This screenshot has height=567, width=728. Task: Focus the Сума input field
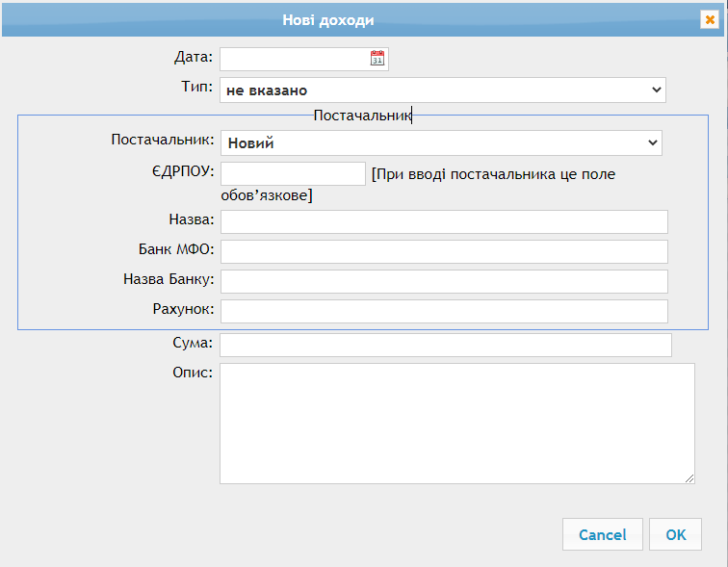click(445, 346)
